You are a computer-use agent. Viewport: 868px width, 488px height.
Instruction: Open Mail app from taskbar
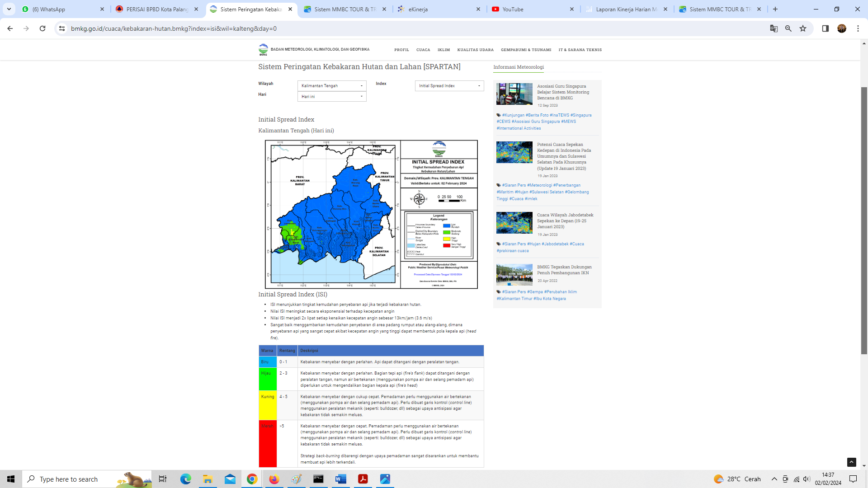coord(230,479)
